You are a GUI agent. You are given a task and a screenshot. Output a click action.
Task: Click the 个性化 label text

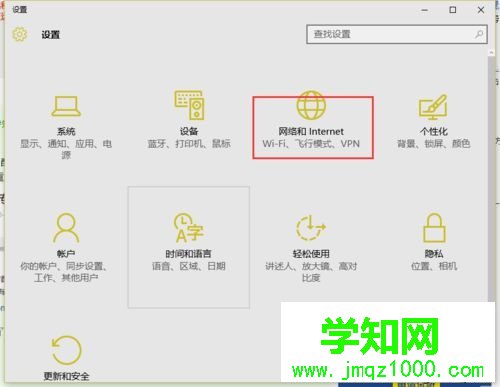pos(434,131)
